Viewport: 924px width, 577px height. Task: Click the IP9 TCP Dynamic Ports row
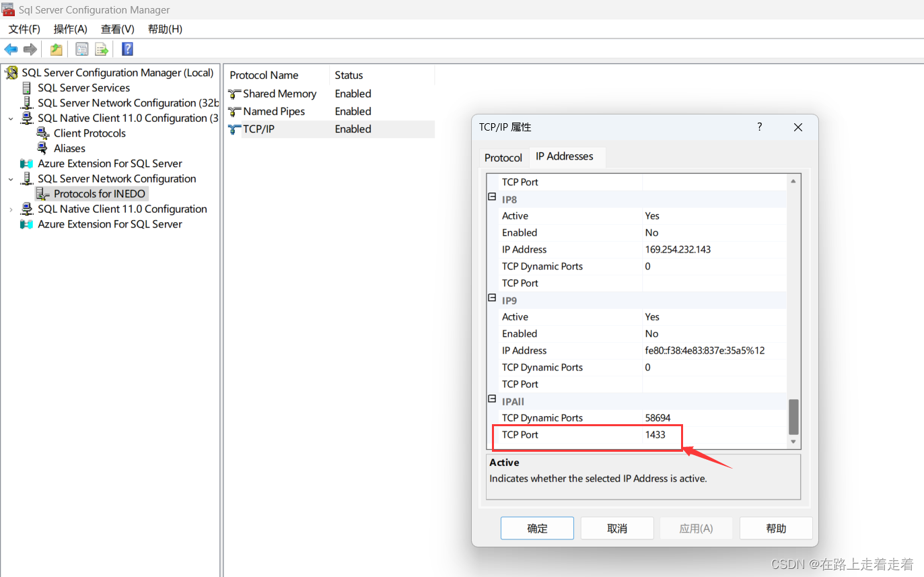point(643,368)
